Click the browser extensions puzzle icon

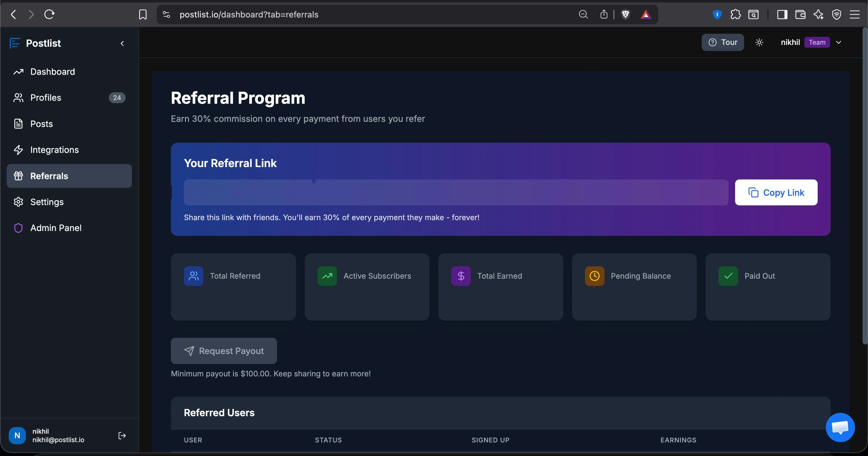pos(735,14)
